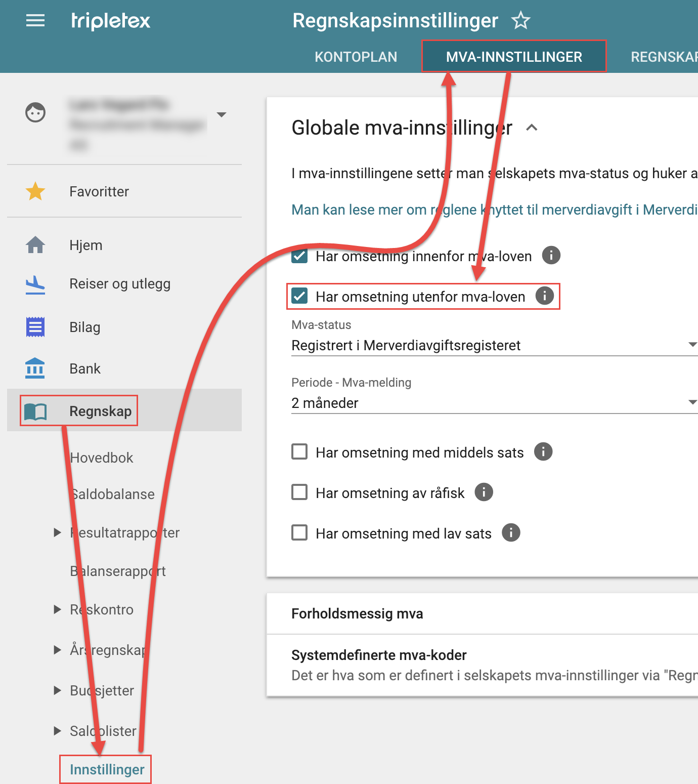698x784 pixels.
Task: Switch to the Kontoplan tab
Action: click(356, 57)
